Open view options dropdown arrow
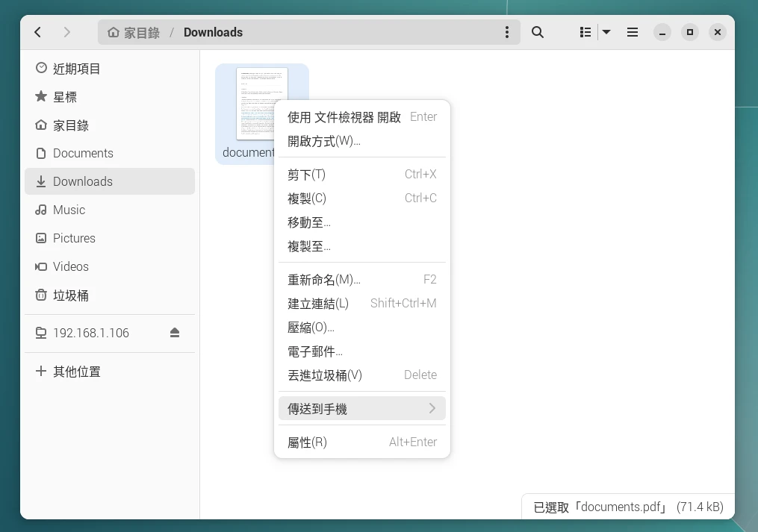 606,32
